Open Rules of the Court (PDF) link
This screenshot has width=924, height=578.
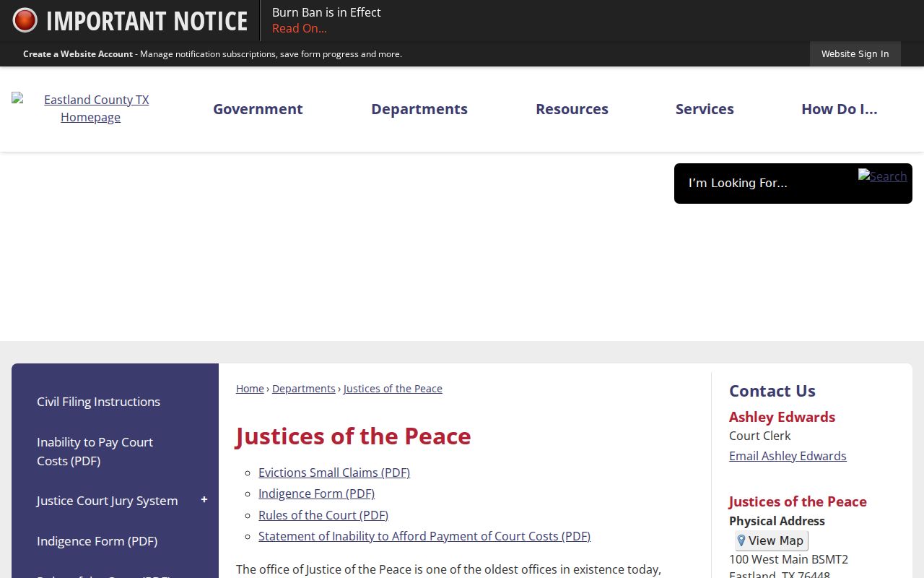pyautogui.click(x=323, y=515)
